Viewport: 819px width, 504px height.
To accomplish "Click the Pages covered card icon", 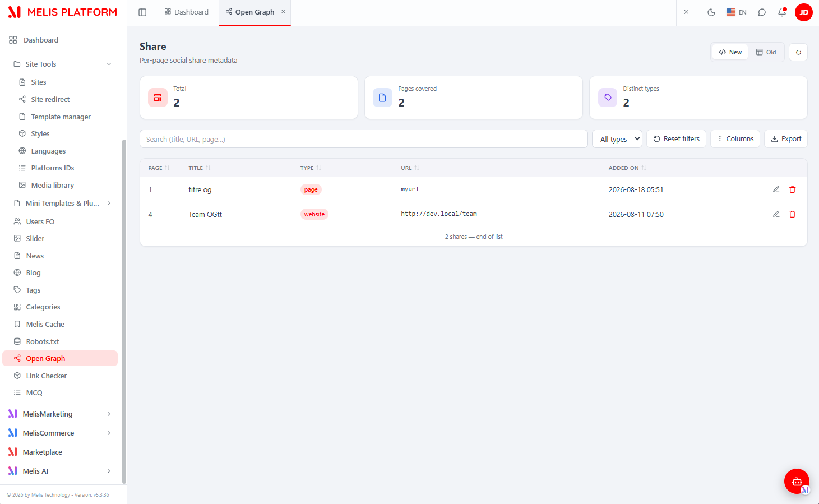I will pos(382,98).
